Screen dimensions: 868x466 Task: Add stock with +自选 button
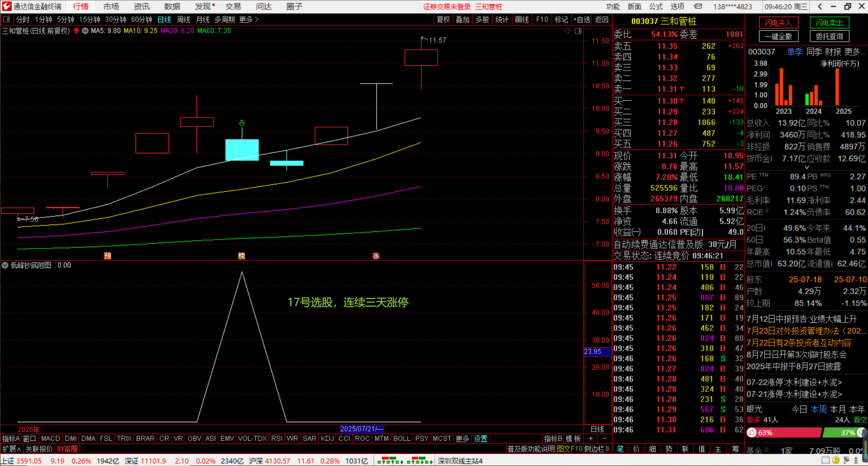coord(582,19)
